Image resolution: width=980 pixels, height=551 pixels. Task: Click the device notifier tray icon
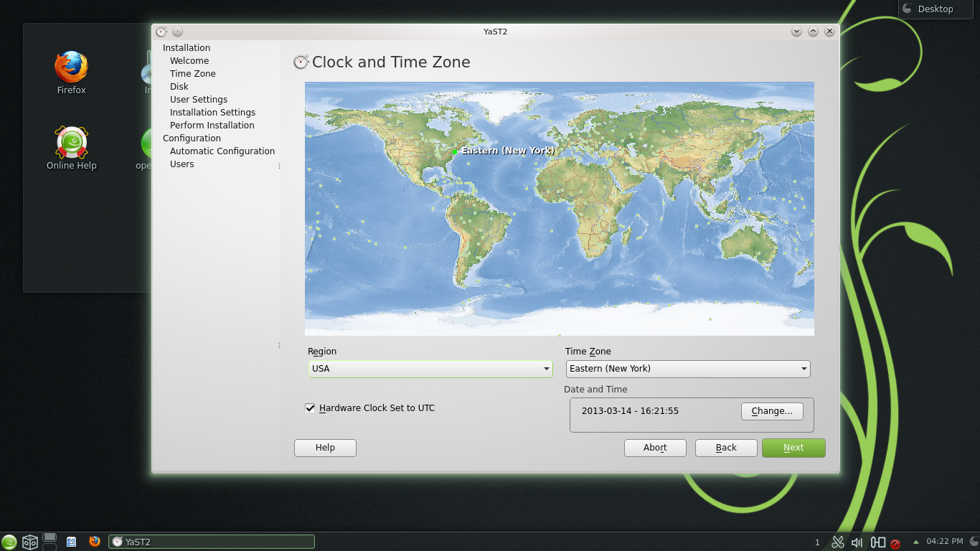coord(877,542)
